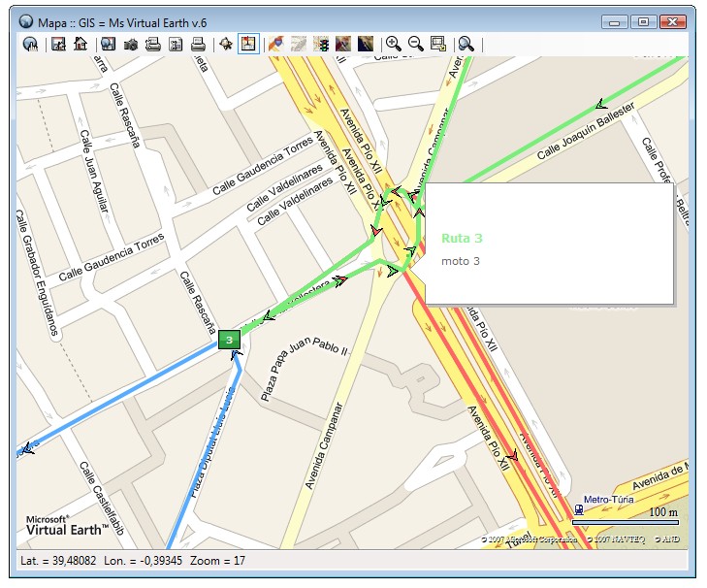Click the Lat/Lon coordinates in status bar

(99, 562)
